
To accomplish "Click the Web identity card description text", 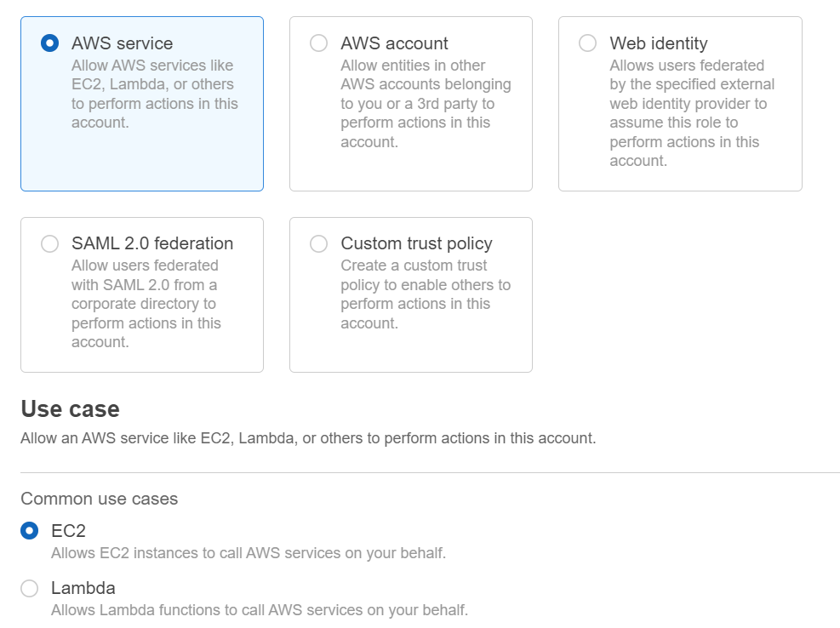I will point(692,113).
